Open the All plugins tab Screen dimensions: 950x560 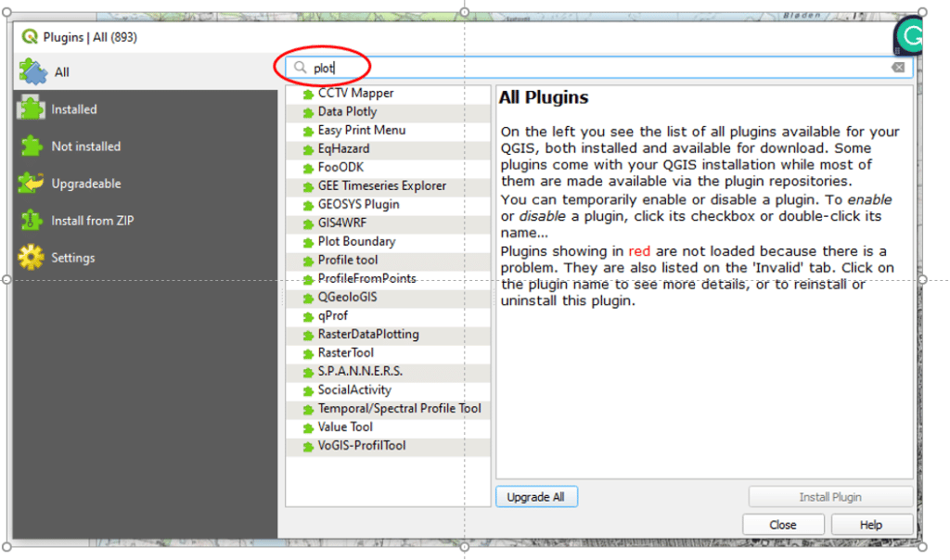pyautogui.click(x=146, y=72)
